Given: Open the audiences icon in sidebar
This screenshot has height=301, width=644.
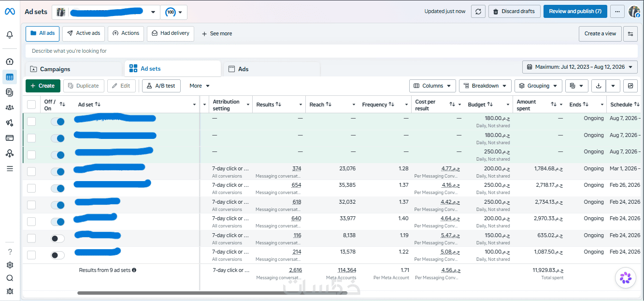Looking at the screenshot, I should pyautogui.click(x=10, y=107).
